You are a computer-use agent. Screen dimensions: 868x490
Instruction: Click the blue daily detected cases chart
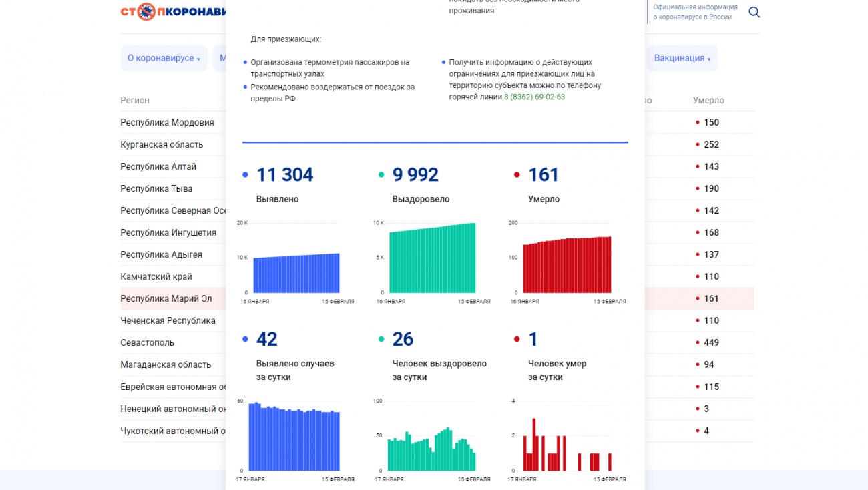294,438
